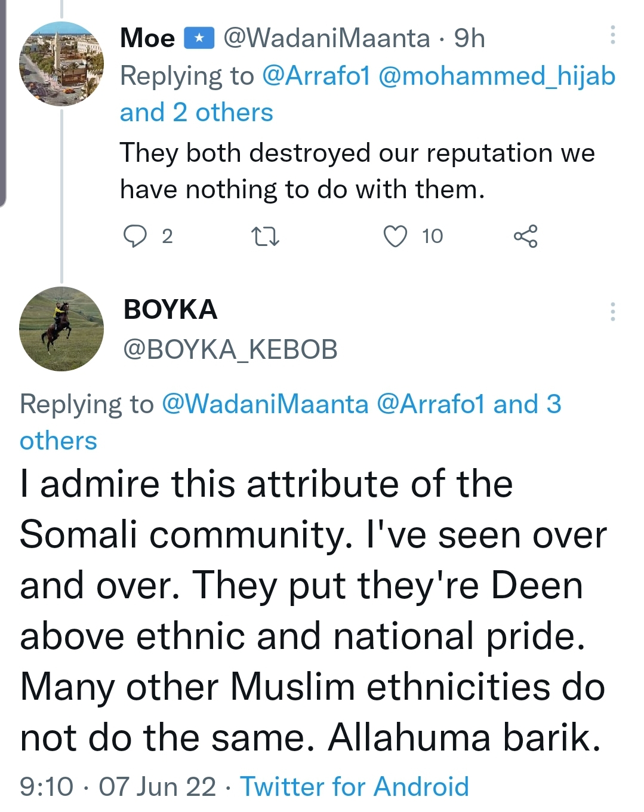Click the 9:10 · 07 Jun 22 timestamp
The width and height of the screenshot is (644, 812).
118,786
